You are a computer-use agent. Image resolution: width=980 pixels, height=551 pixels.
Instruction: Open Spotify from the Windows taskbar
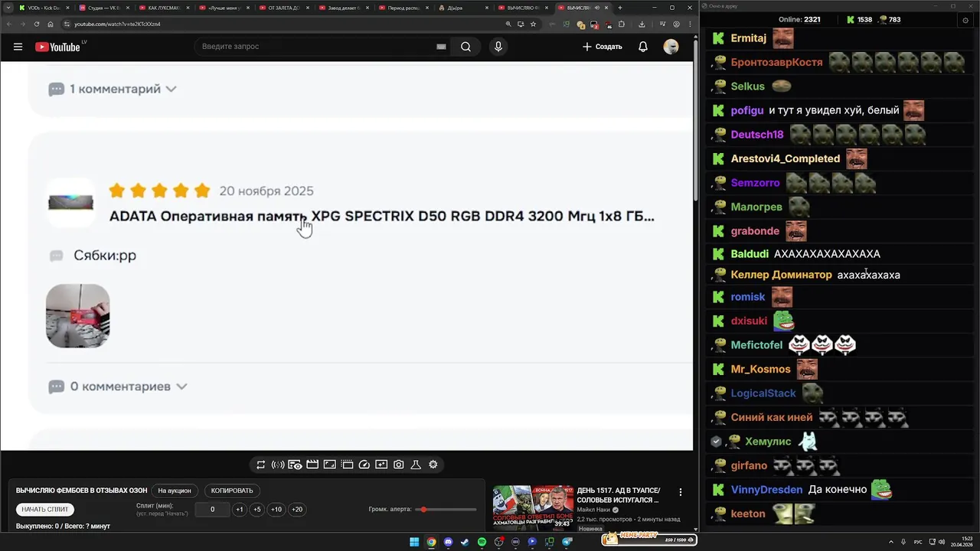482,542
